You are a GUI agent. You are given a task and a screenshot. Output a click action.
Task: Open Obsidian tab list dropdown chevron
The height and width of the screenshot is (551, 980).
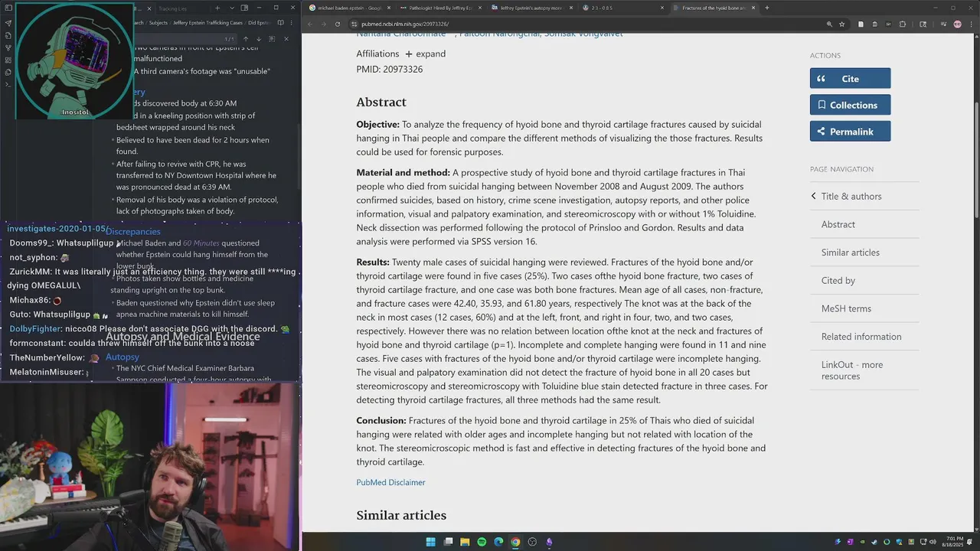pyautogui.click(x=232, y=8)
